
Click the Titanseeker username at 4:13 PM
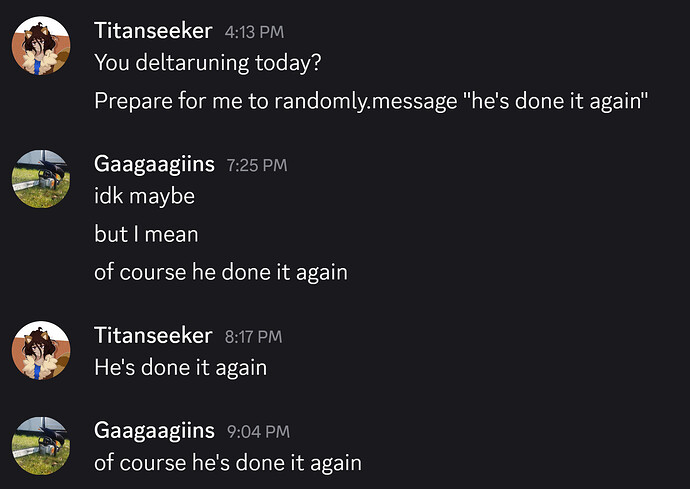point(153,31)
